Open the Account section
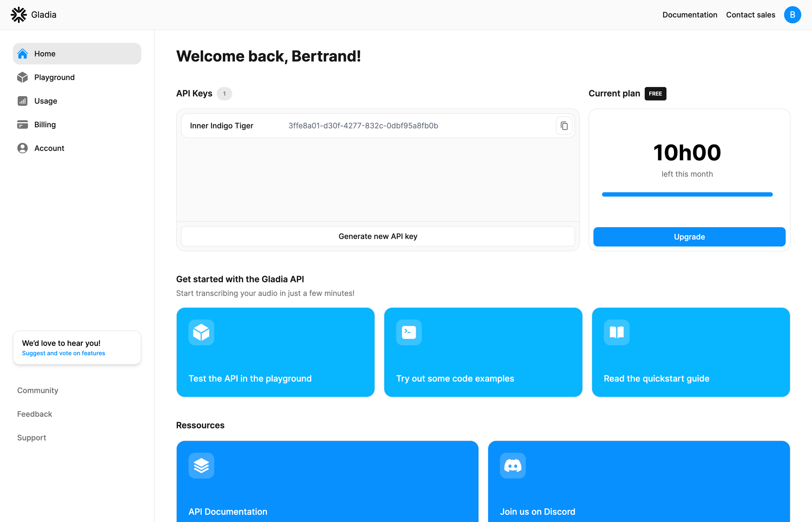Viewport: 812px width, 522px height. point(77,148)
